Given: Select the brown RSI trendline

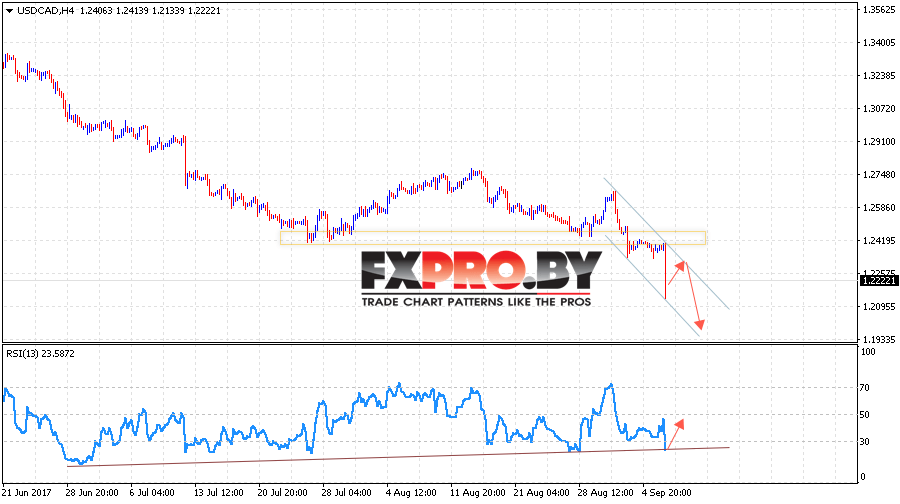Looking at the screenshot, I should 398,457.
